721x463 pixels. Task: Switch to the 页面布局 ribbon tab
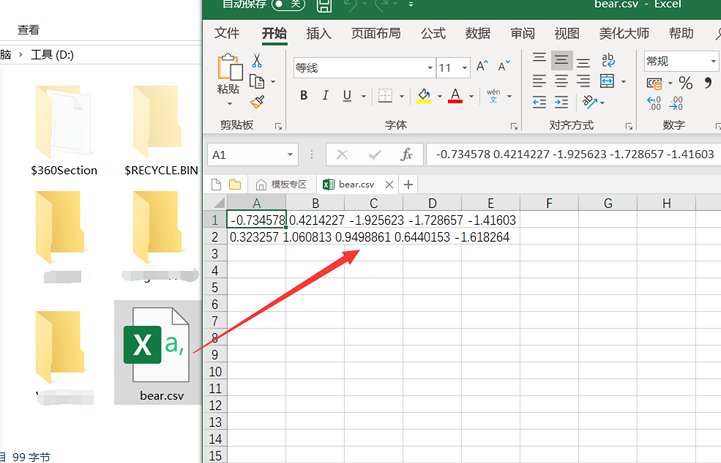376,33
